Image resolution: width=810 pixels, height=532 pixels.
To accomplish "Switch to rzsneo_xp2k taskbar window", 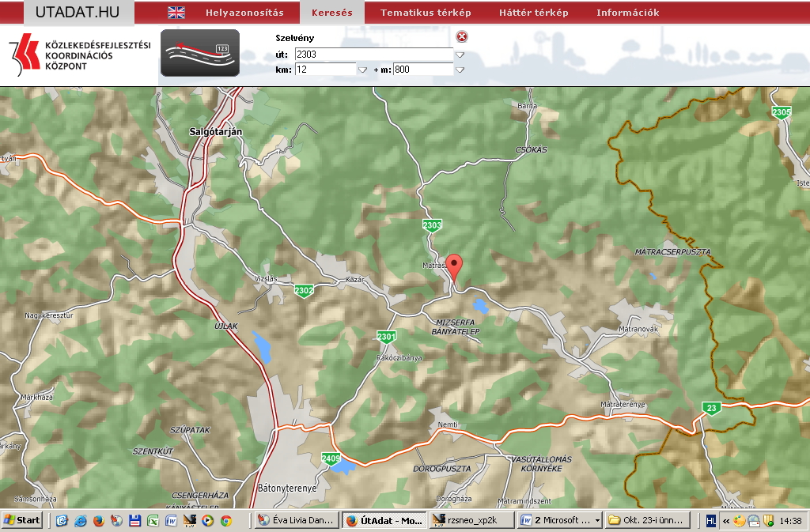I will (x=470, y=520).
